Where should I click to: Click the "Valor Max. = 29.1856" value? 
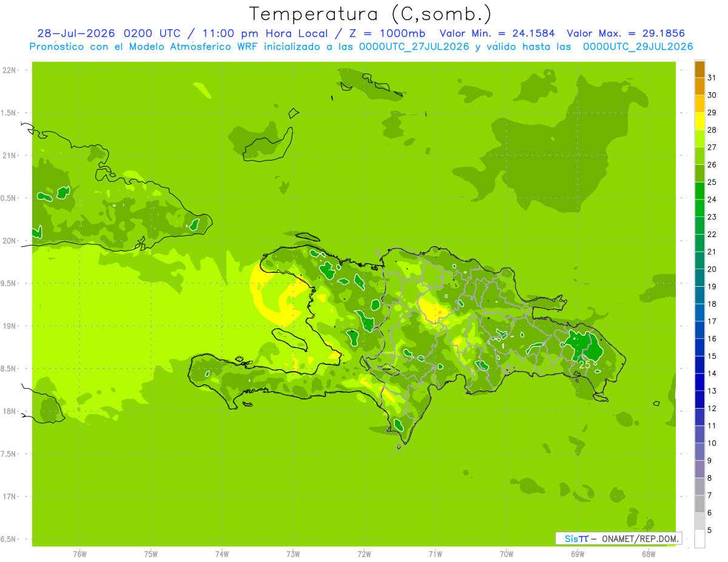click(x=626, y=33)
